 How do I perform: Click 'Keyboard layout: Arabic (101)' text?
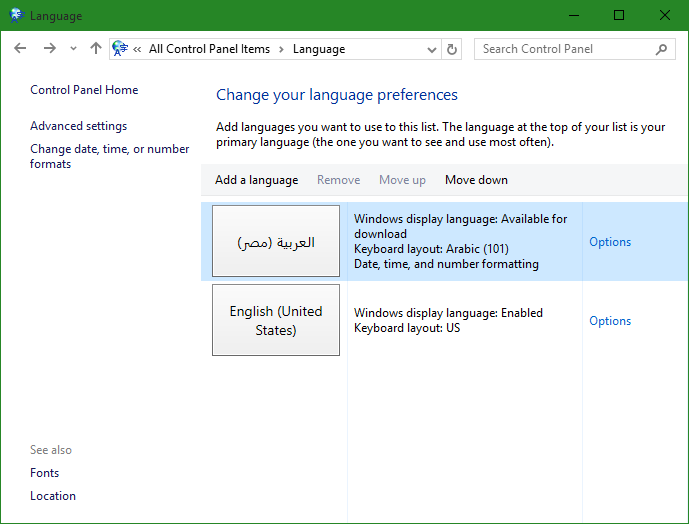click(431, 249)
